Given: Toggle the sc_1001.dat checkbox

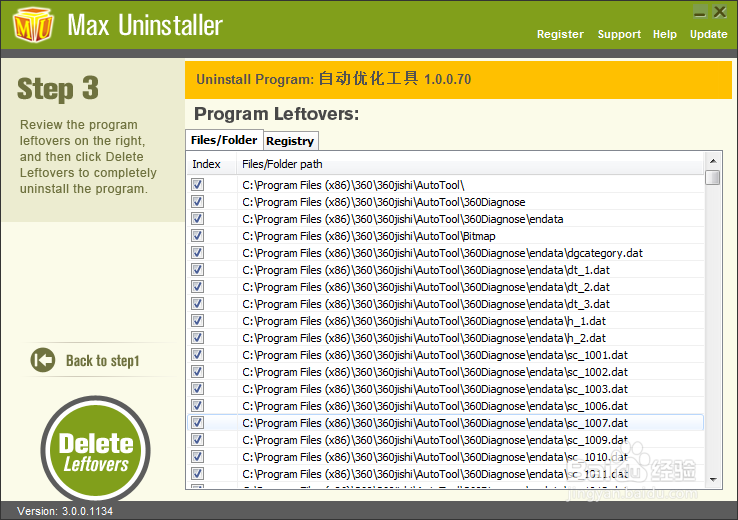Looking at the screenshot, I should click(x=198, y=354).
